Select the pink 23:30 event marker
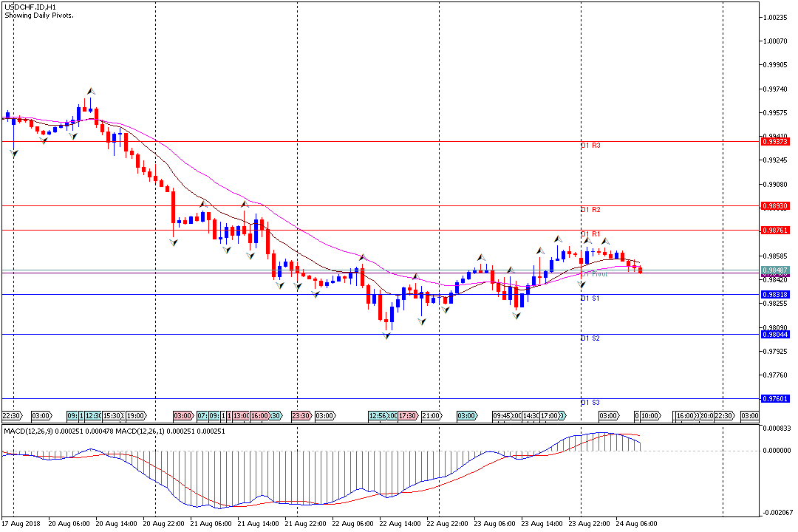The width and height of the screenshot is (798, 532). pos(301,416)
